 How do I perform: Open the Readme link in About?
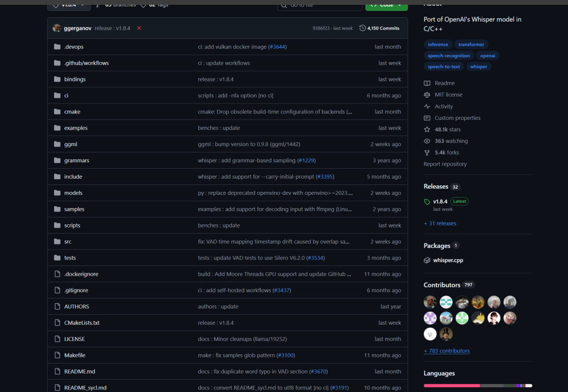[444, 83]
